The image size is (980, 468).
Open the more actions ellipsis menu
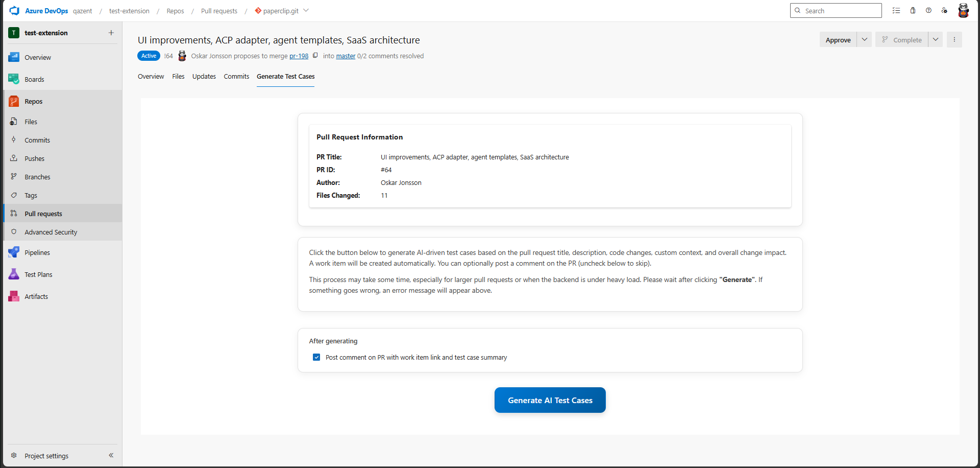point(954,39)
